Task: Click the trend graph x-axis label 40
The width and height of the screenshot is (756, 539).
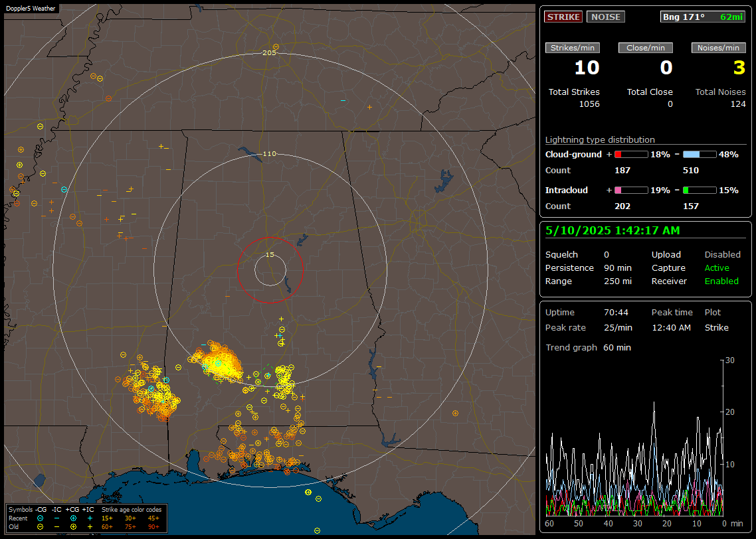Action: tap(608, 524)
